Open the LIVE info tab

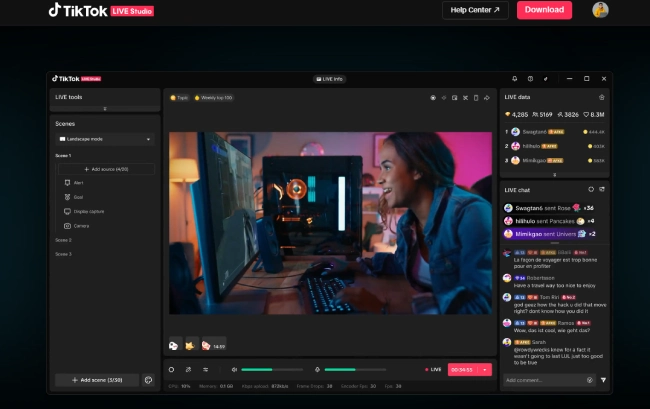(329, 78)
